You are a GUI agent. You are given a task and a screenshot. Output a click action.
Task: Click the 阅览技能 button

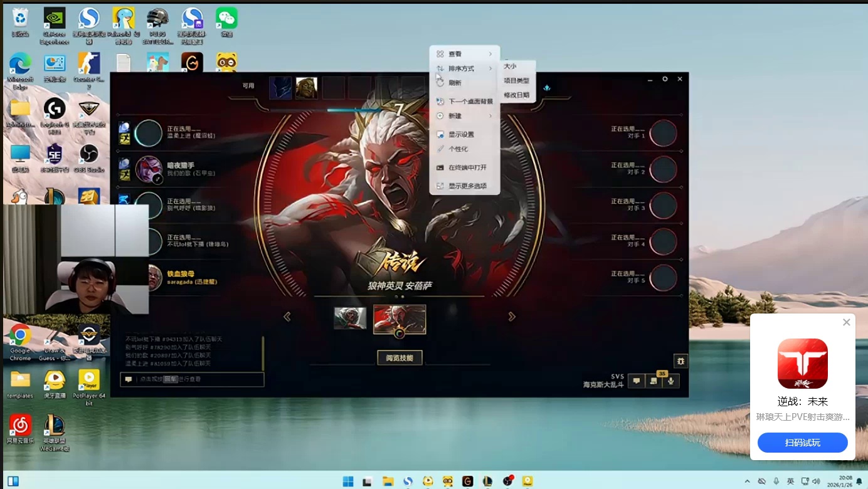[400, 357]
